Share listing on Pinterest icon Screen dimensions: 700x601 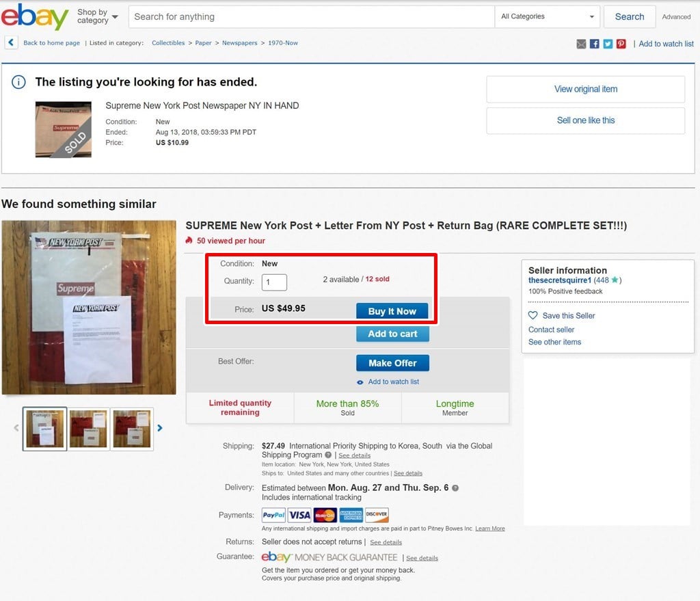click(621, 44)
